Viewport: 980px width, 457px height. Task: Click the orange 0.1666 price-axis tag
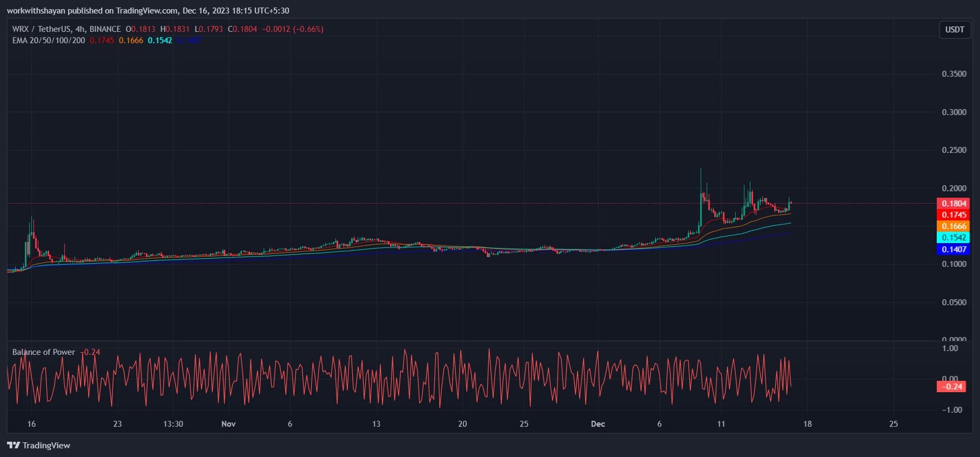click(954, 226)
